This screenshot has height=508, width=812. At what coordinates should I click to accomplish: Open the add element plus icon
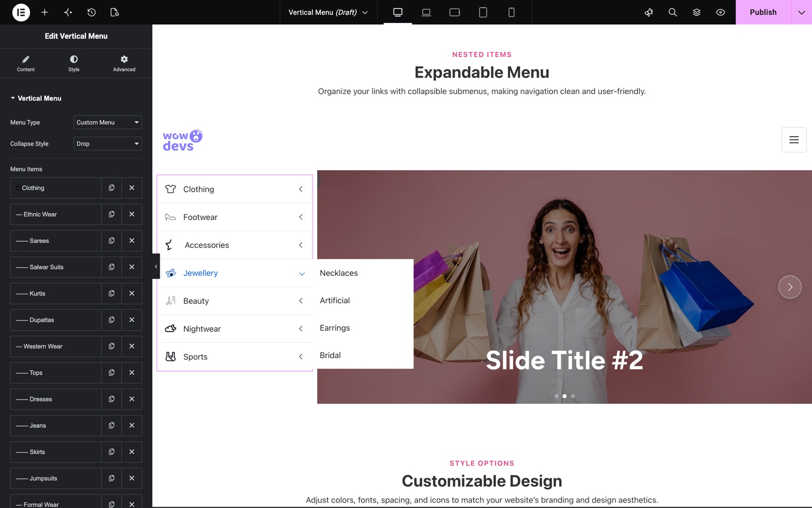click(45, 12)
